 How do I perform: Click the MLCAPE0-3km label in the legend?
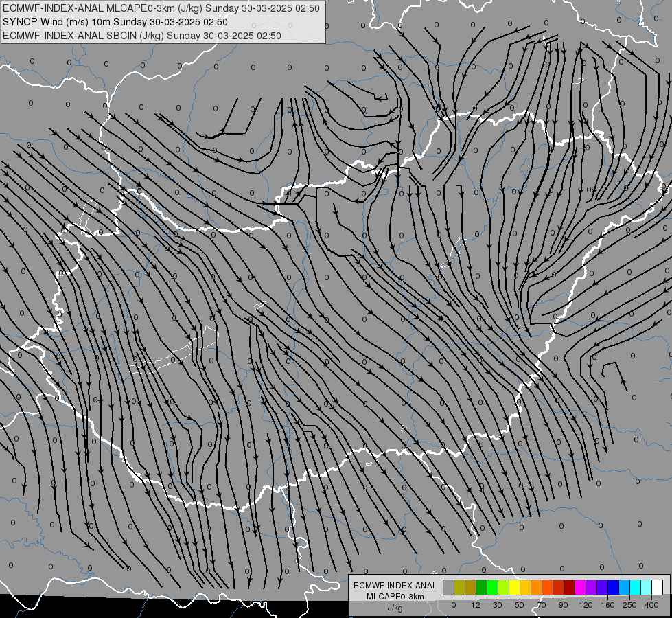pos(395,597)
